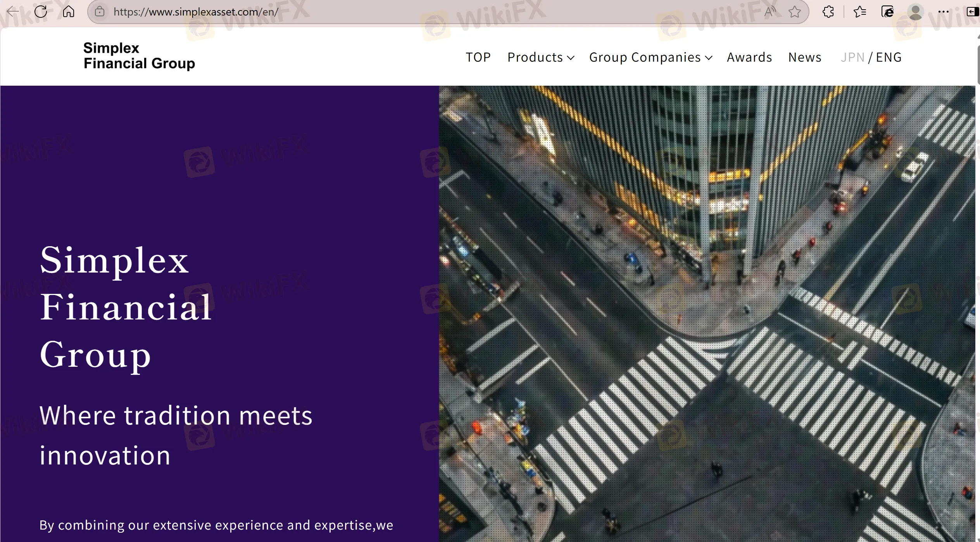Reload the page with the refresh icon
This screenshot has width=980, height=542.
point(41,11)
